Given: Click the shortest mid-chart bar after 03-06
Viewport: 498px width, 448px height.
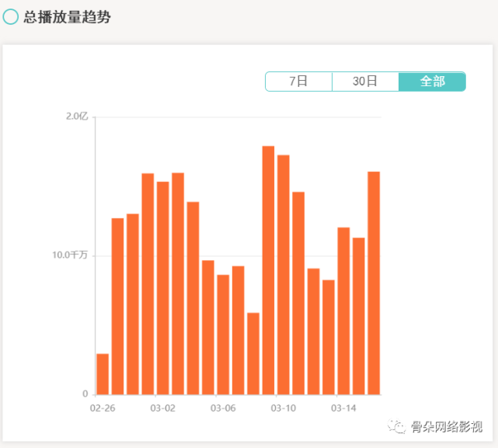Looking at the screenshot, I should coord(253,354).
